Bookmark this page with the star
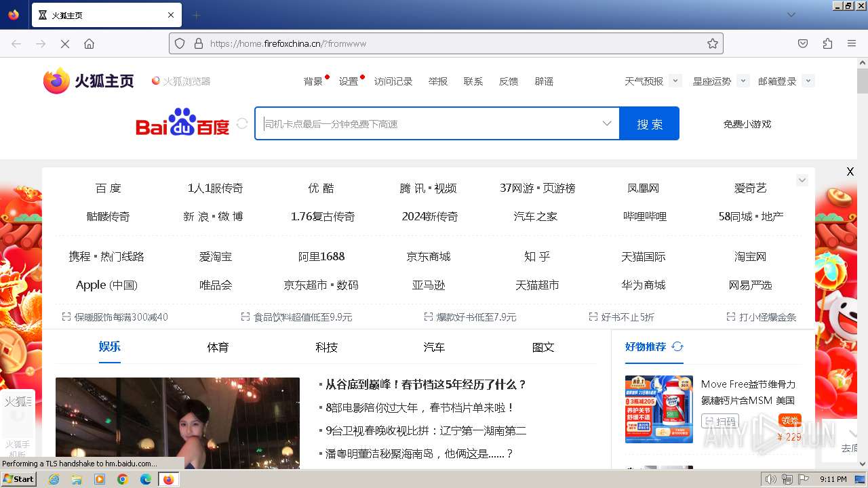Screen dimensions: 868x488 pyautogui.click(x=712, y=43)
